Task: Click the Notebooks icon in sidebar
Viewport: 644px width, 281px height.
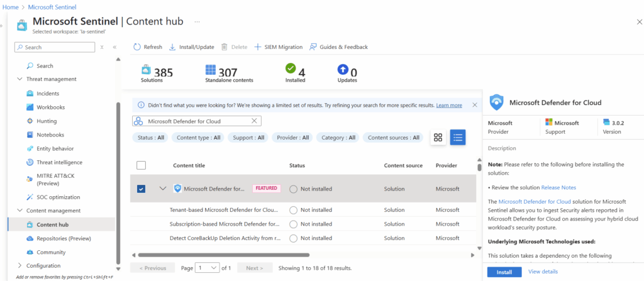Action: [x=30, y=135]
